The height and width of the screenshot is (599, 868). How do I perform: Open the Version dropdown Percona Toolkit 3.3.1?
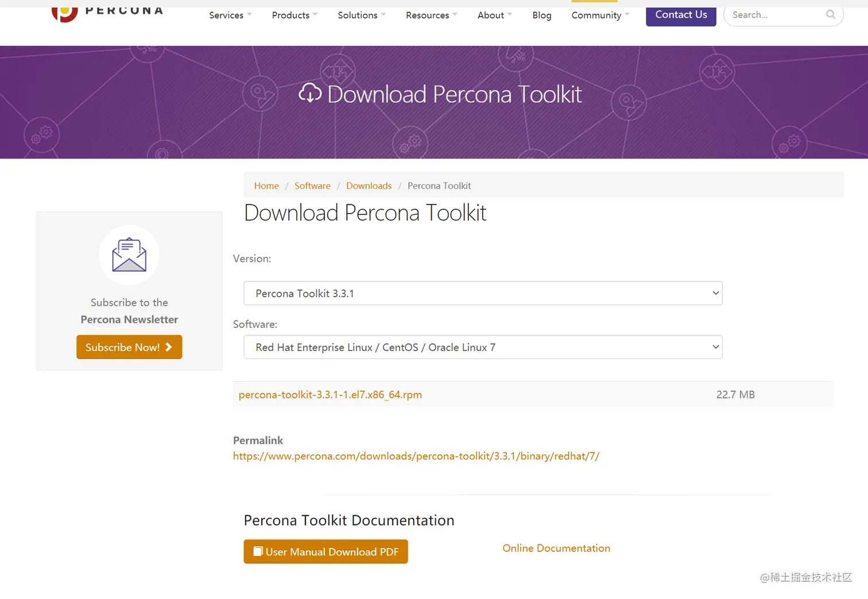(483, 293)
